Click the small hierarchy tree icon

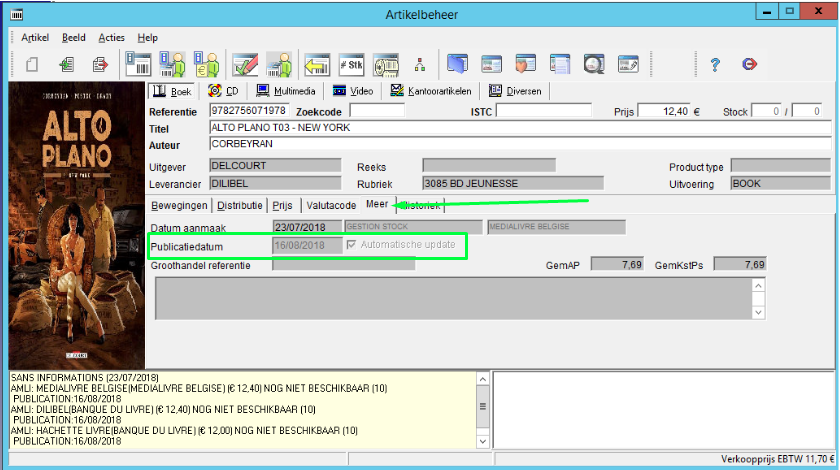420,65
